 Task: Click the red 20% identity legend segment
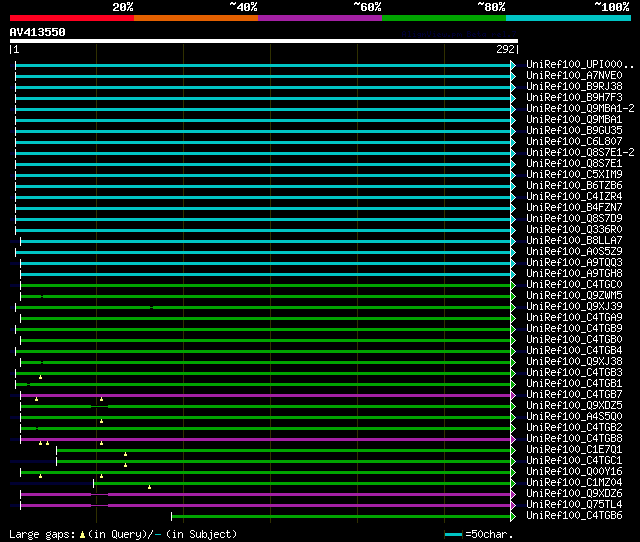pos(71,17)
